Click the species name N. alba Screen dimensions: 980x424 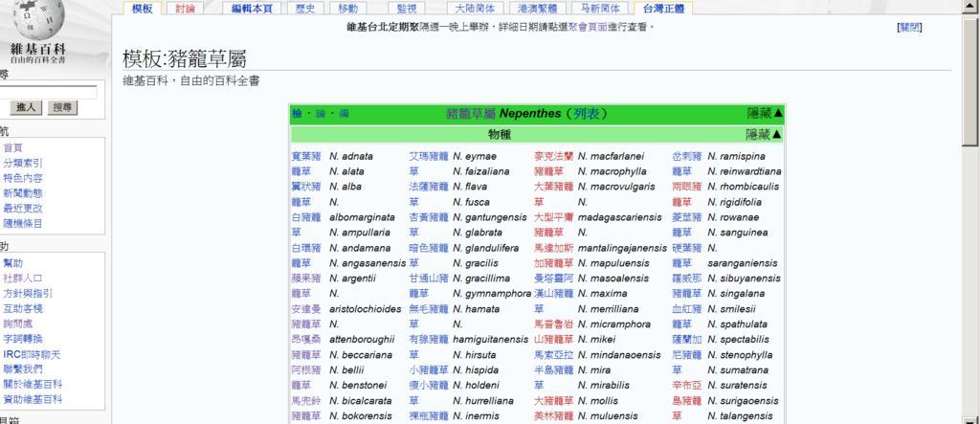(x=345, y=187)
